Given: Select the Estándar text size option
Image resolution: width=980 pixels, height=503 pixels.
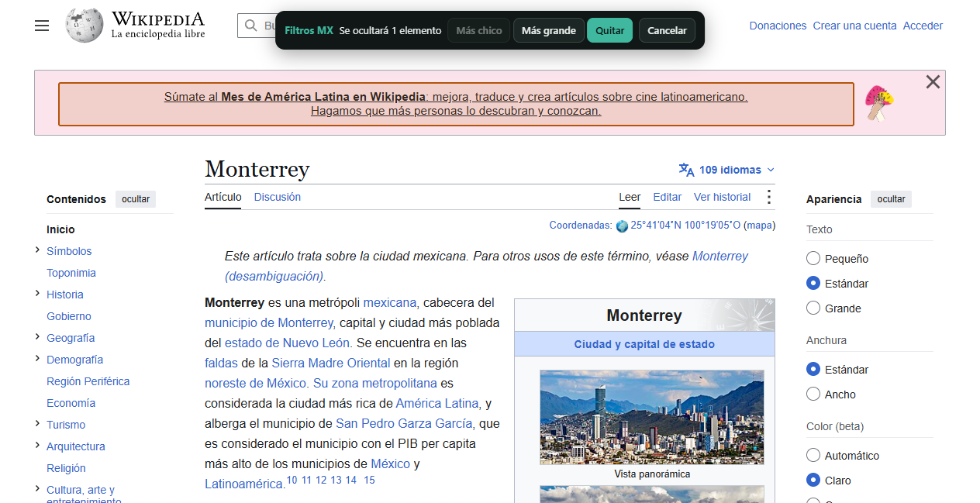Looking at the screenshot, I should click(813, 283).
